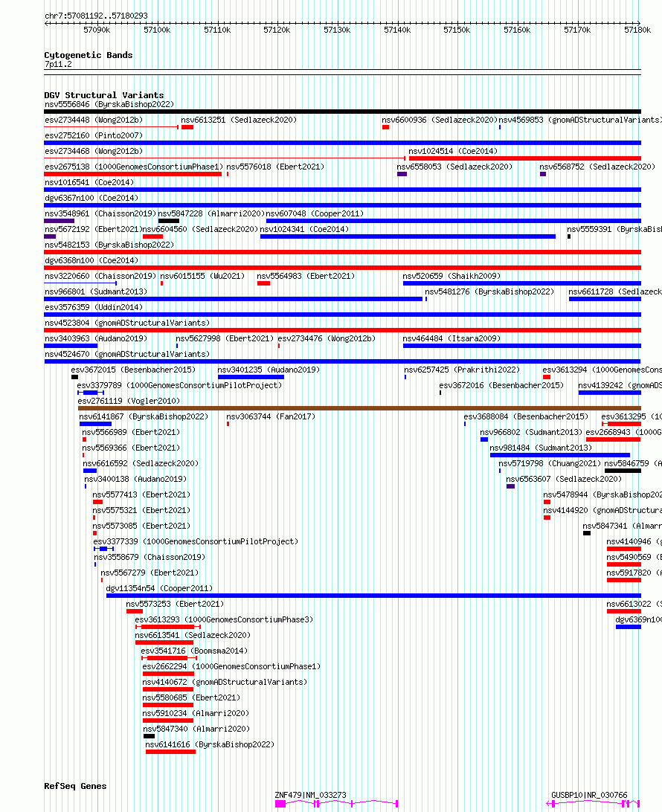This screenshot has height=812, width=662.
Task: Select nsv981484 (Sudmant2013) variant
Action: [541, 448]
